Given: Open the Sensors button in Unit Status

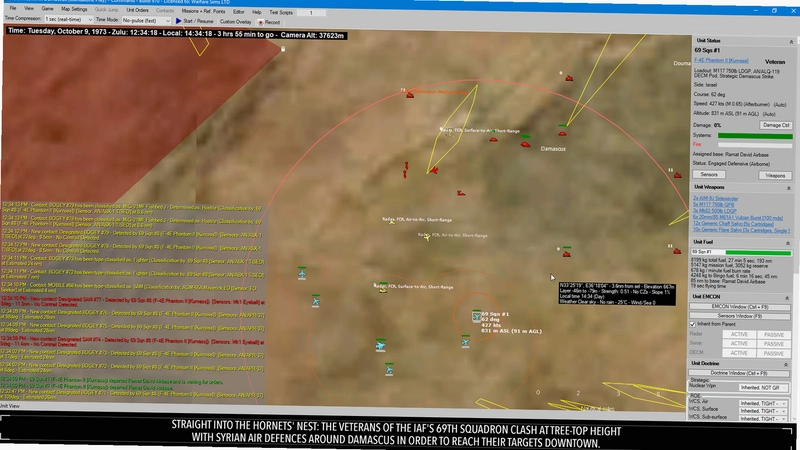Looking at the screenshot, I should pos(709,174).
